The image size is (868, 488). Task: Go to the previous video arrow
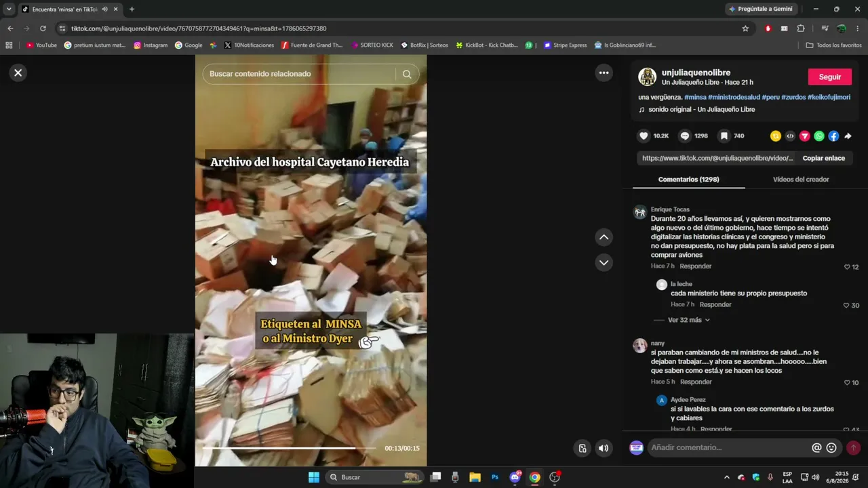[x=604, y=237]
